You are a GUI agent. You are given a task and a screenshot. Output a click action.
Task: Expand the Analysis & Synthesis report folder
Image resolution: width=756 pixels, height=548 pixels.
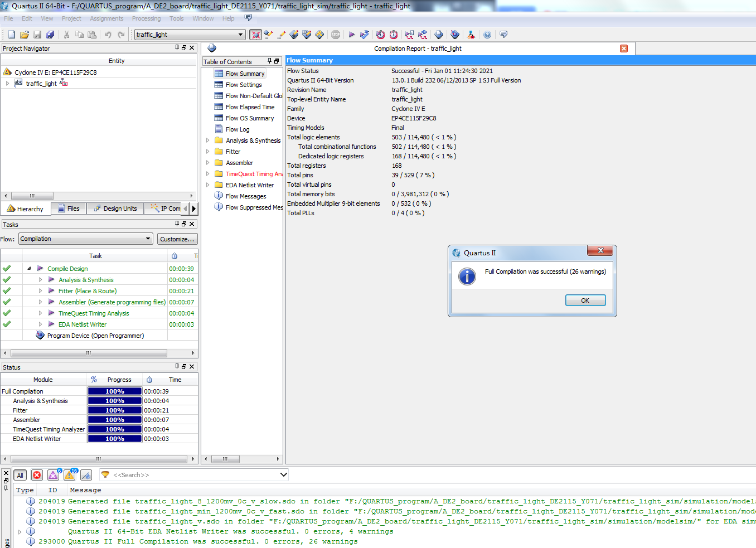tap(208, 140)
